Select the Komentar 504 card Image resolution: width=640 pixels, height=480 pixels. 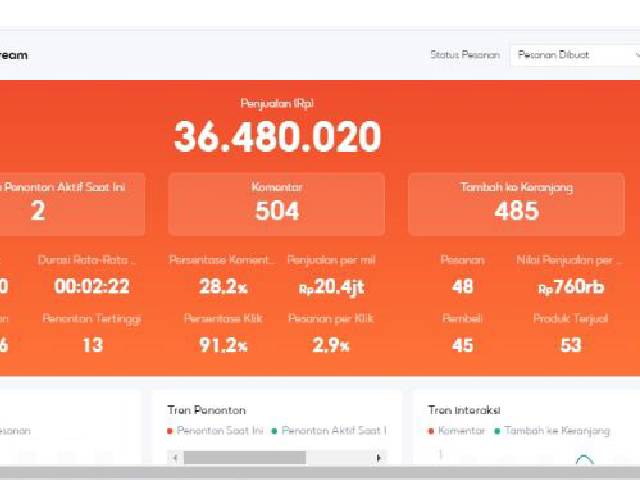277,204
